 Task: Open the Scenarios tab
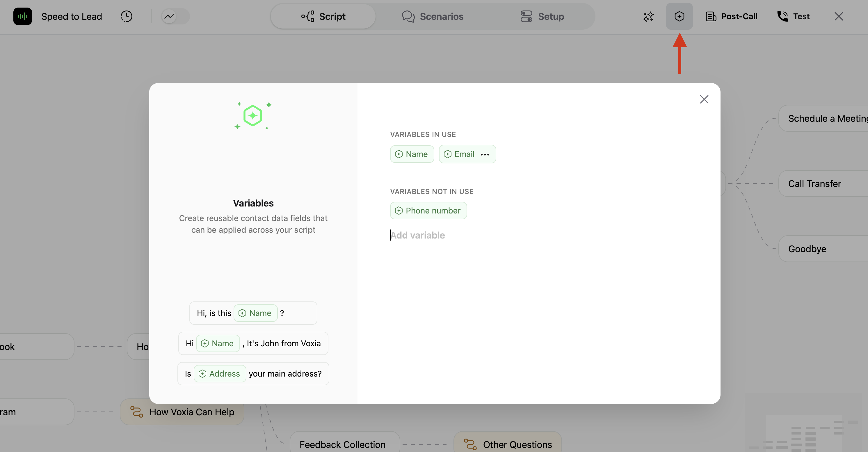tap(433, 16)
